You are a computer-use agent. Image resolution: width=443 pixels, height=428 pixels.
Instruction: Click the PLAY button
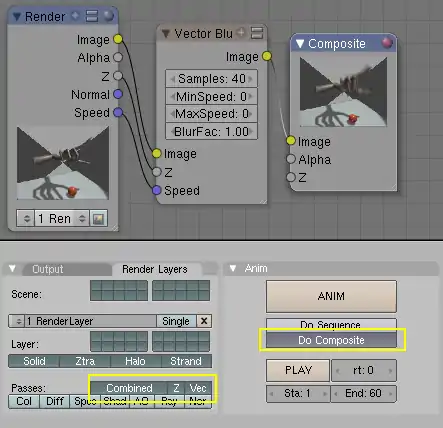[x=298, y=370]
